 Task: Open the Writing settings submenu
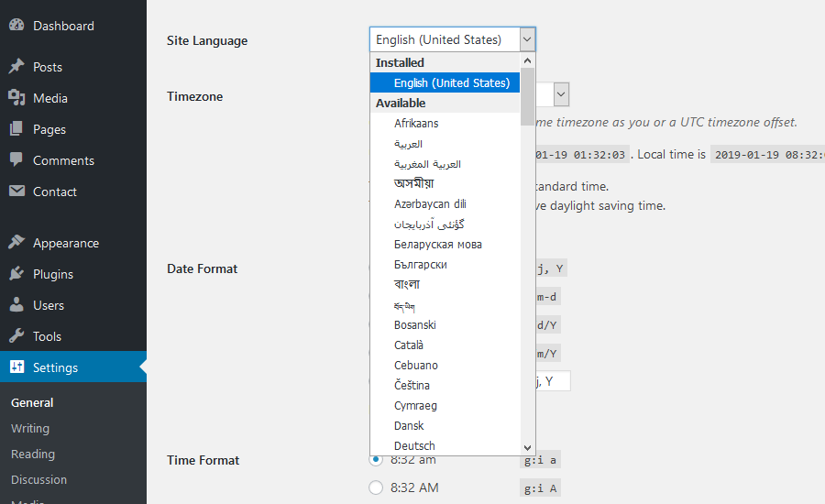pos(30,428)
